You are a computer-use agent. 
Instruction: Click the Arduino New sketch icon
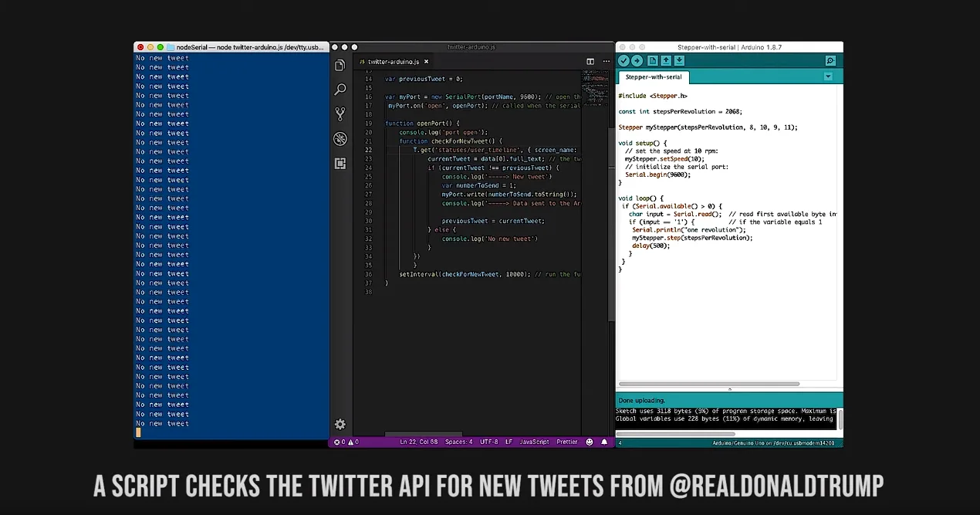652,61
